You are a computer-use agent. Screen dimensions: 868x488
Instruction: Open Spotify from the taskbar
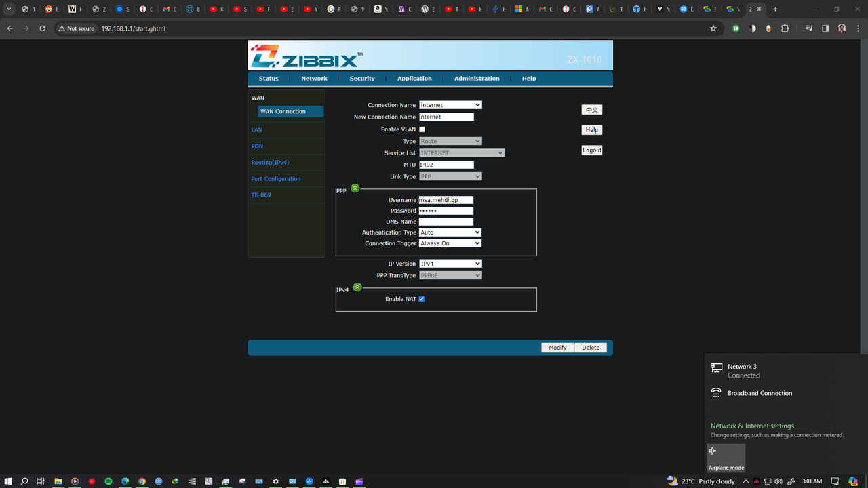pyautogui.click(x=108, y=481)
